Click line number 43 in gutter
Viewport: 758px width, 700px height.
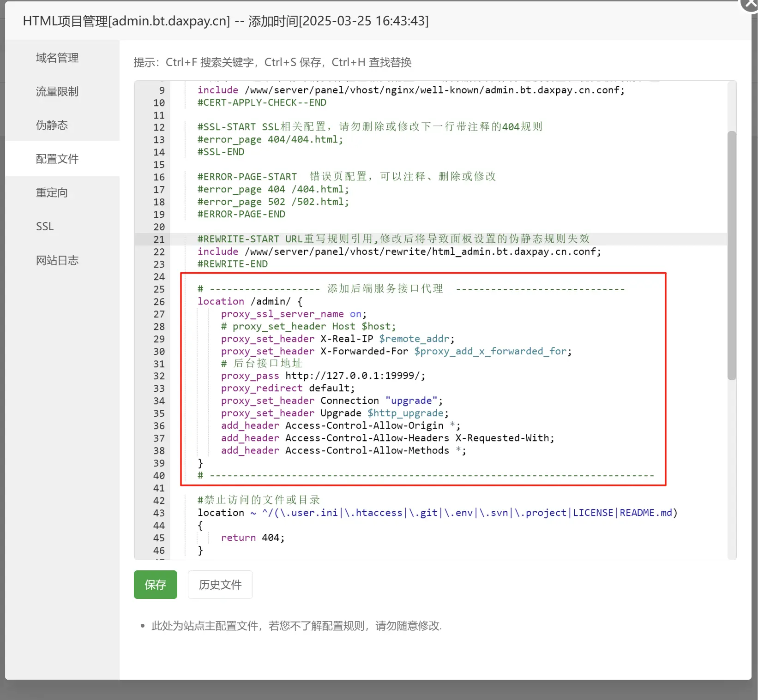tap(159, 513)
